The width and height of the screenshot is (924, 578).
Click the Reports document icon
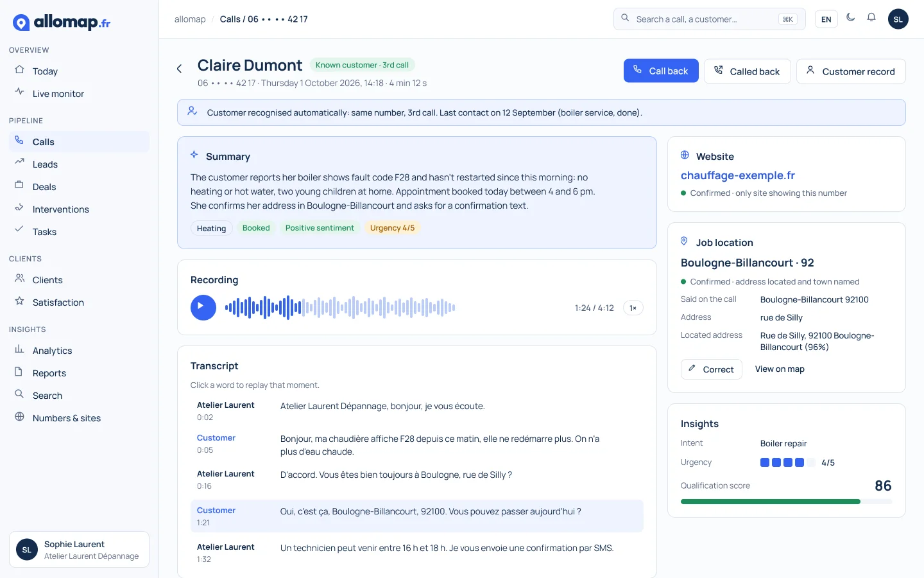click(x=19, y=372)
